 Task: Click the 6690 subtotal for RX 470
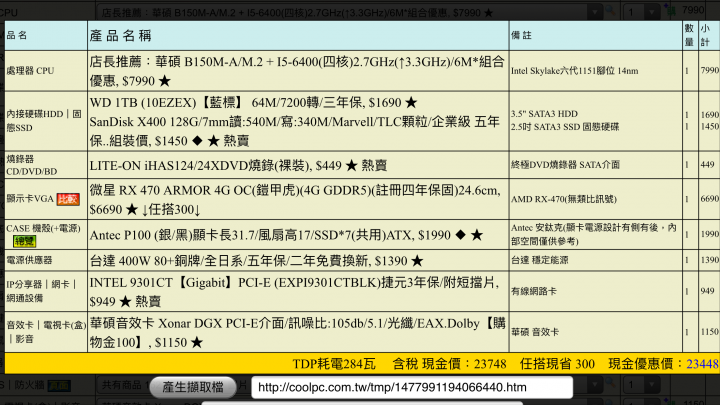709,198
